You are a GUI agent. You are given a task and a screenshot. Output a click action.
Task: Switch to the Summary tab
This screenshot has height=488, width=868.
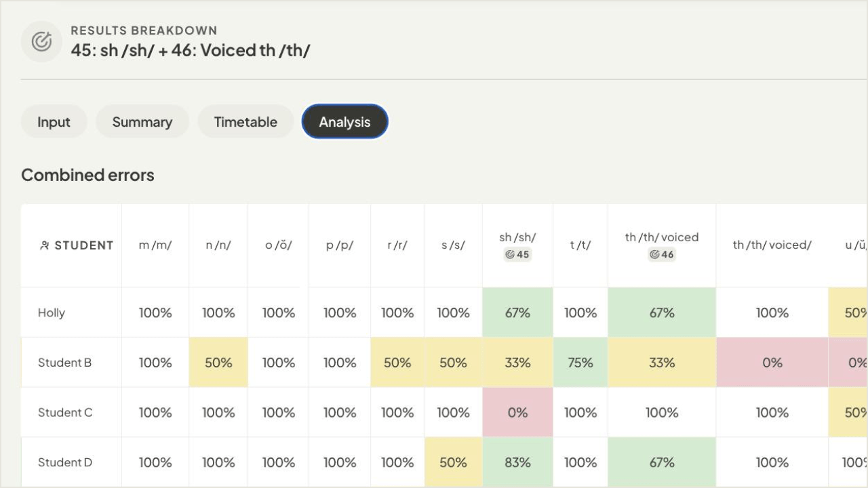click(x=142, y=122)
